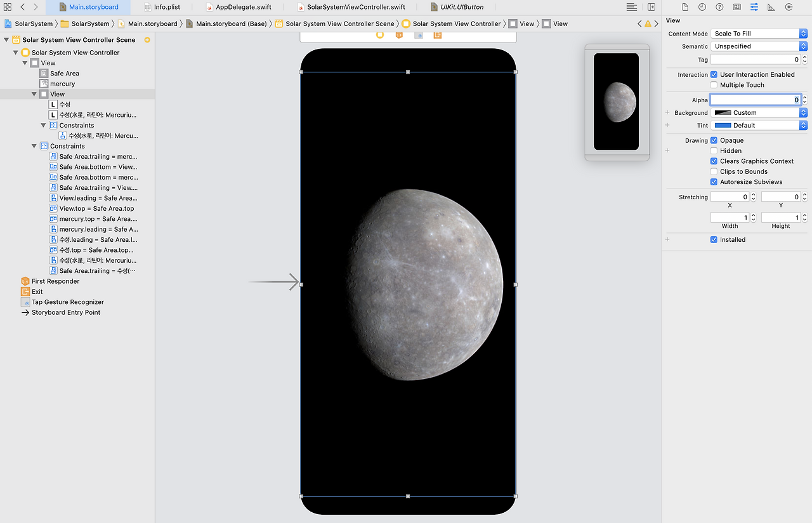Screen dimensions: 812x523
Task: Select the 수성 label's L icon
Action: (53, 104)
